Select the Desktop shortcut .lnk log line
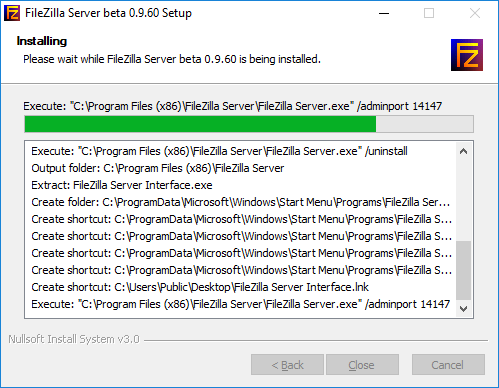Screen dimensions: 499x388 [x=200, y=287]
